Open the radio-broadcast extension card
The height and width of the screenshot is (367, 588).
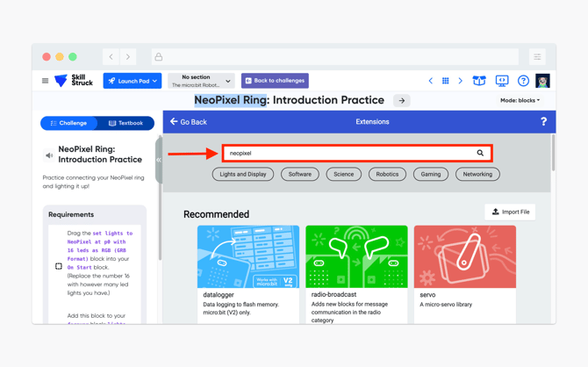point(356,274)
